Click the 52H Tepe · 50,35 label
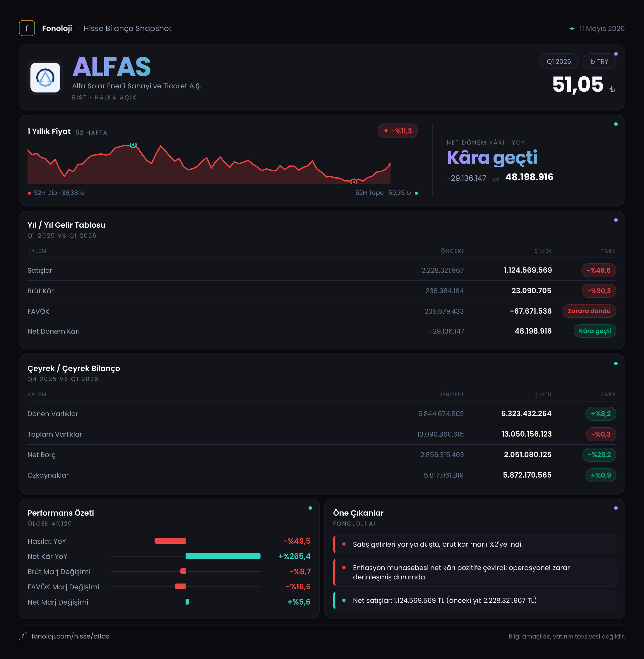 (383, 193)
